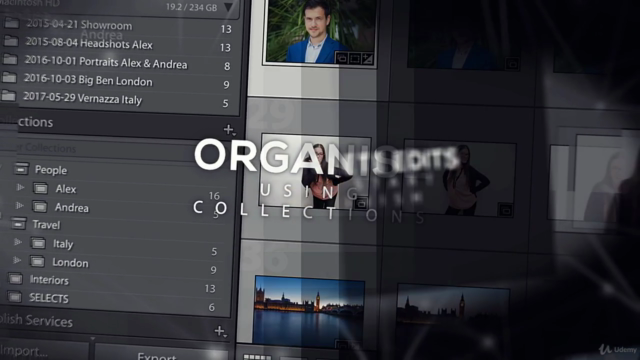Click the Showroom folder icon
Viewport: 640px width, 360px height.
[x=11, y=22]
